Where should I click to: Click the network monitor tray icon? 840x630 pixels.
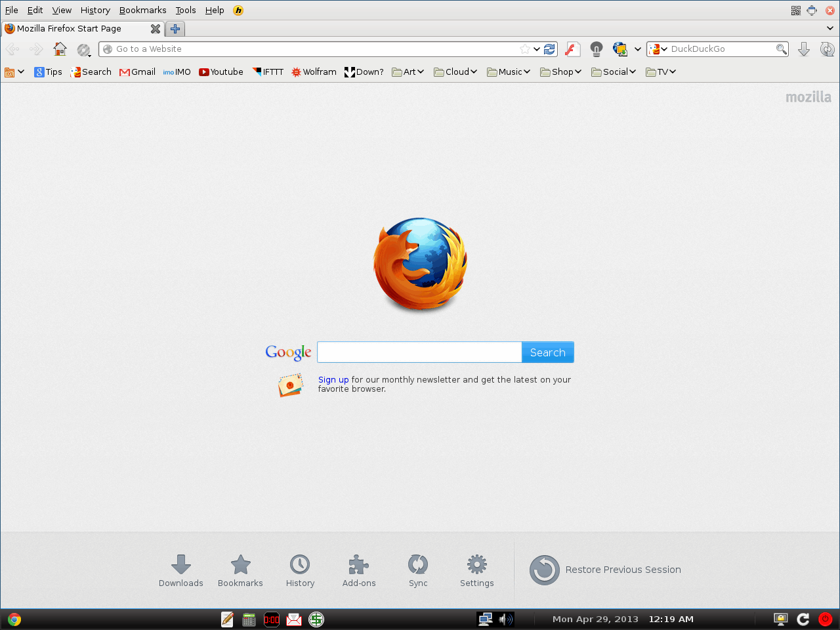[485, 619]
